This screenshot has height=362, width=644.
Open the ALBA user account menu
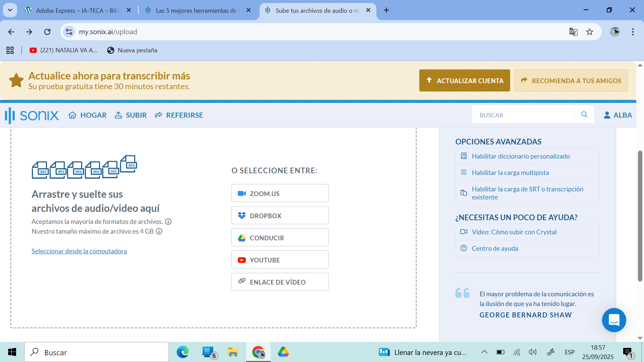coord(618,115)
